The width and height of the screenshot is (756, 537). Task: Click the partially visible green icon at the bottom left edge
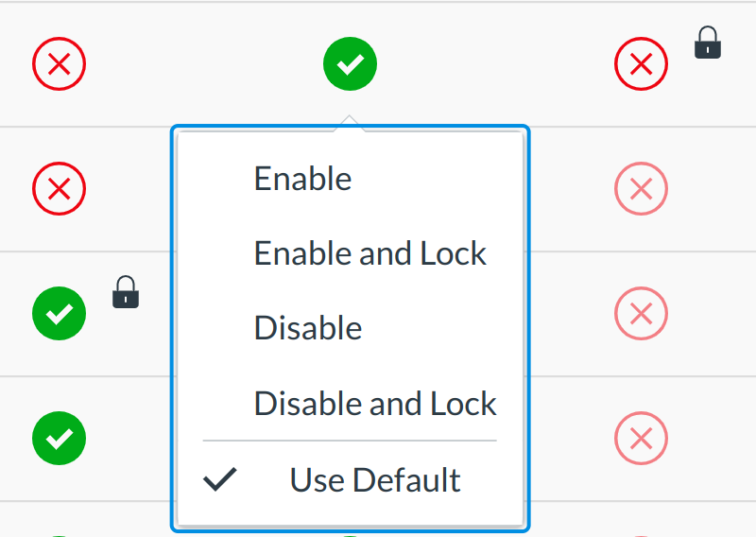(59, 533)
